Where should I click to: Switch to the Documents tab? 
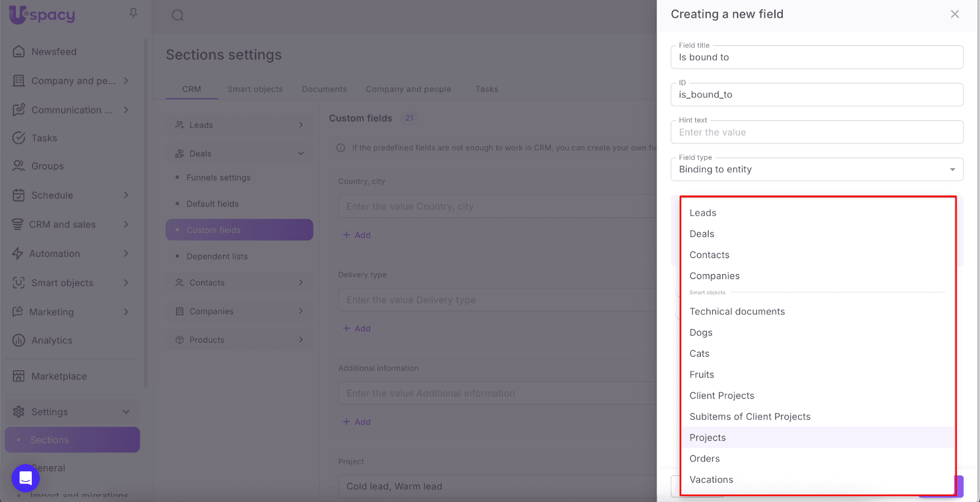(x=324, y=89)
